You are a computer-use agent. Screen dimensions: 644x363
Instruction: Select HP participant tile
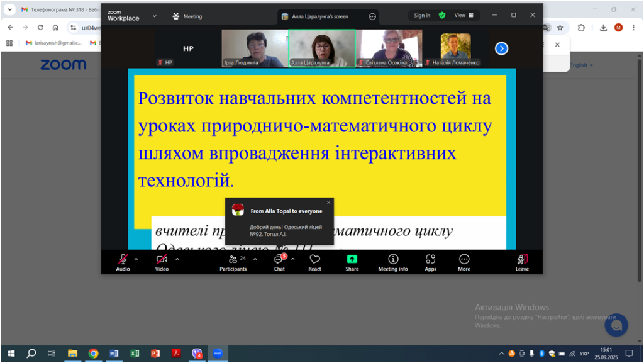[188, 48]
